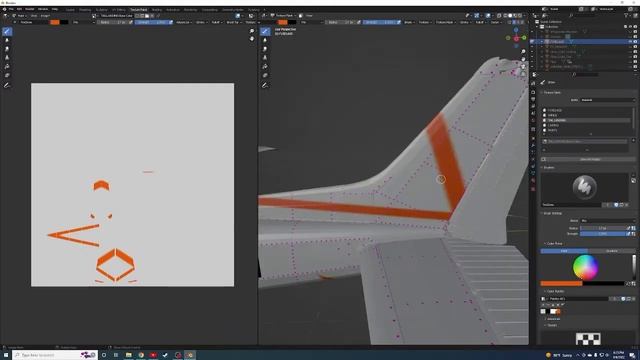The image size is (640, 360).
Task: Switch to the Shading workspace tab
Action: [x=157, y=9]
